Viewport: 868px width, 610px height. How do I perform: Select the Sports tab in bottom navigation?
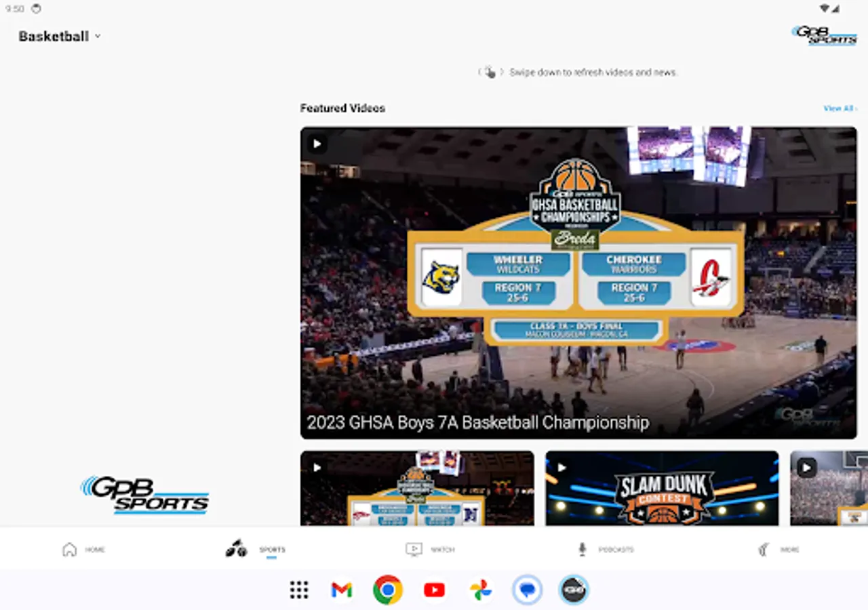[256, 549]
